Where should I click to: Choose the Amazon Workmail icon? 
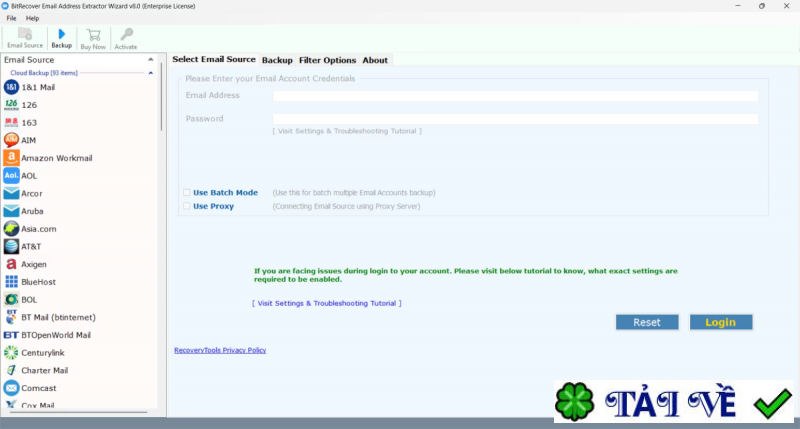pyautogui.click(x=11, y=158)
